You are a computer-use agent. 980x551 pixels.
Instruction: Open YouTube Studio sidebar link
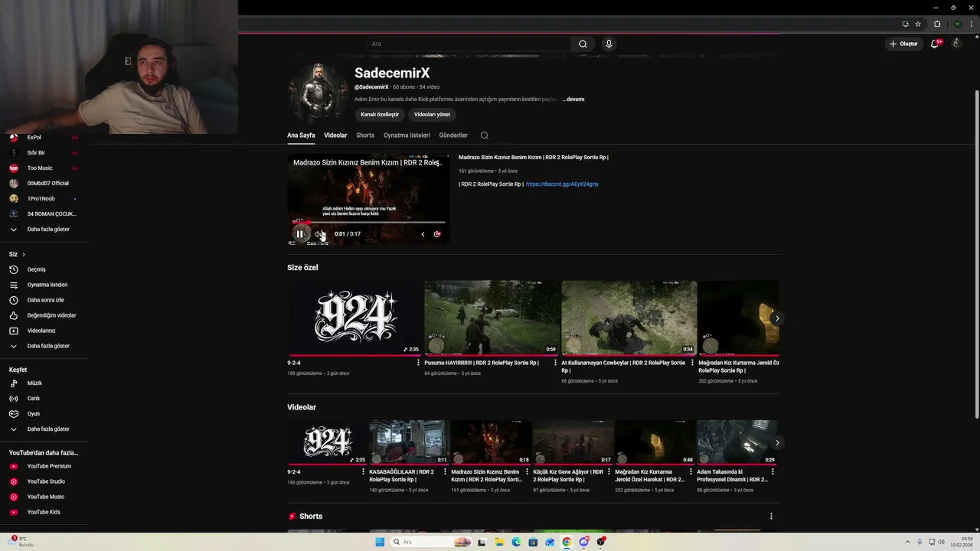coord(44,481)
